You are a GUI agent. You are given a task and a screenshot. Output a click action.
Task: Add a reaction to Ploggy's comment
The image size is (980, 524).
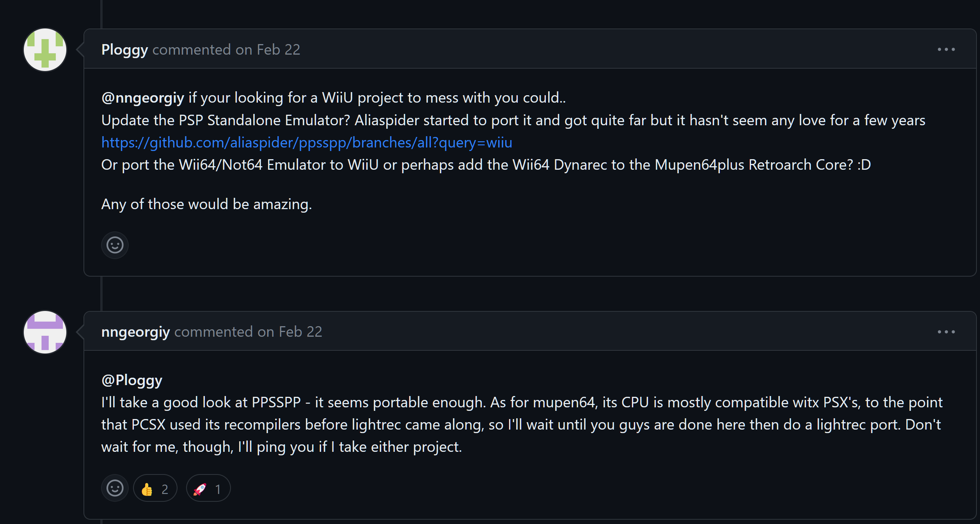coord(115,245)
